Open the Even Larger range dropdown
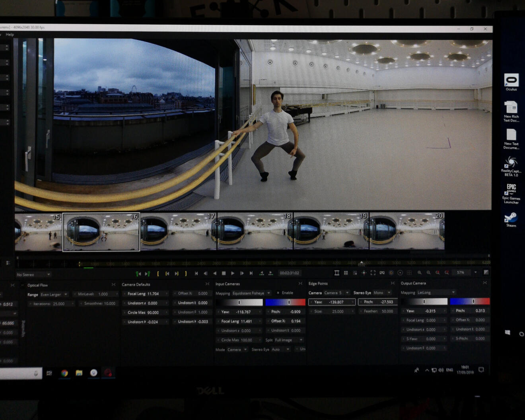The height and width of the screenshot is (420, 525). tap(54, 295)
